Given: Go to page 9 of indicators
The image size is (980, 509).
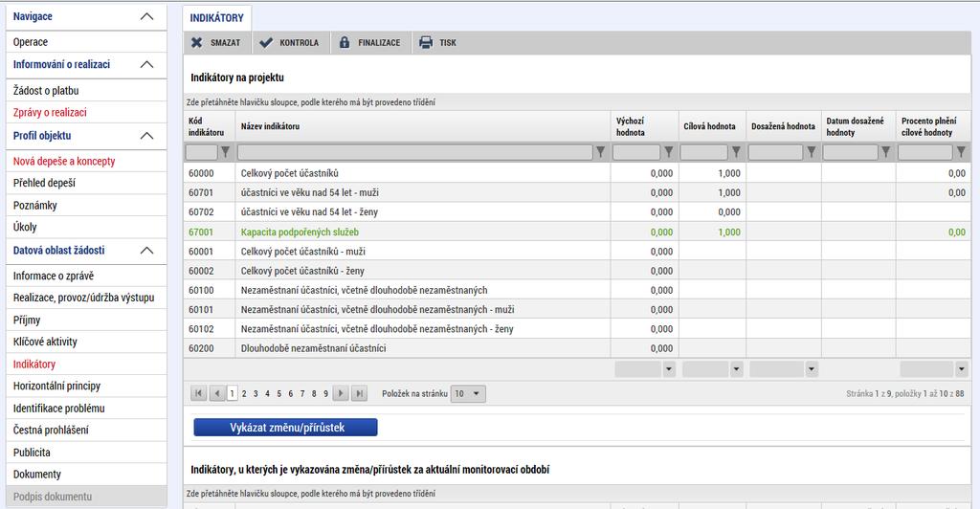Looking at the screenshot, I should click(325, 393).
